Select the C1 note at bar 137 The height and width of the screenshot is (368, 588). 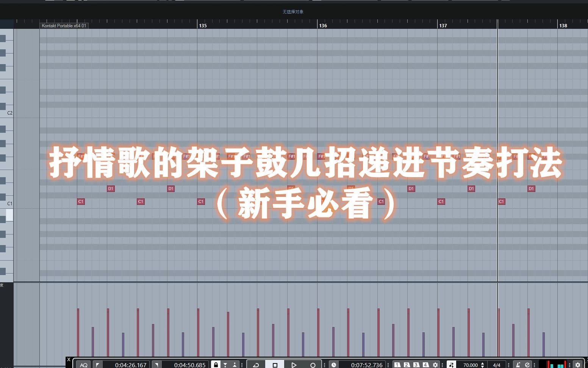click(441, 201)
